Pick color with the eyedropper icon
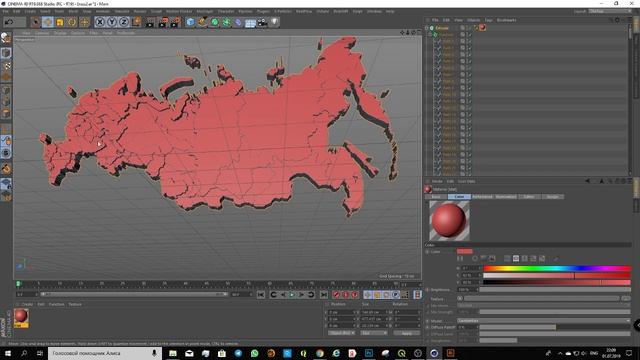640x360 pixels. (x=556, y=258)
